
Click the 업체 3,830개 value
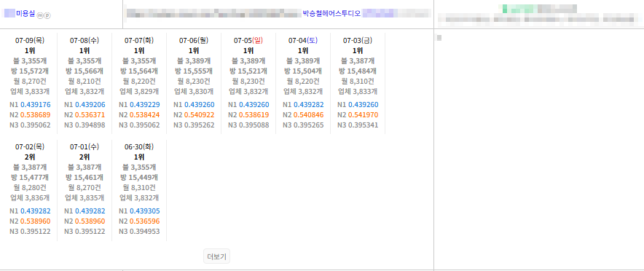[x=194, y=91]
